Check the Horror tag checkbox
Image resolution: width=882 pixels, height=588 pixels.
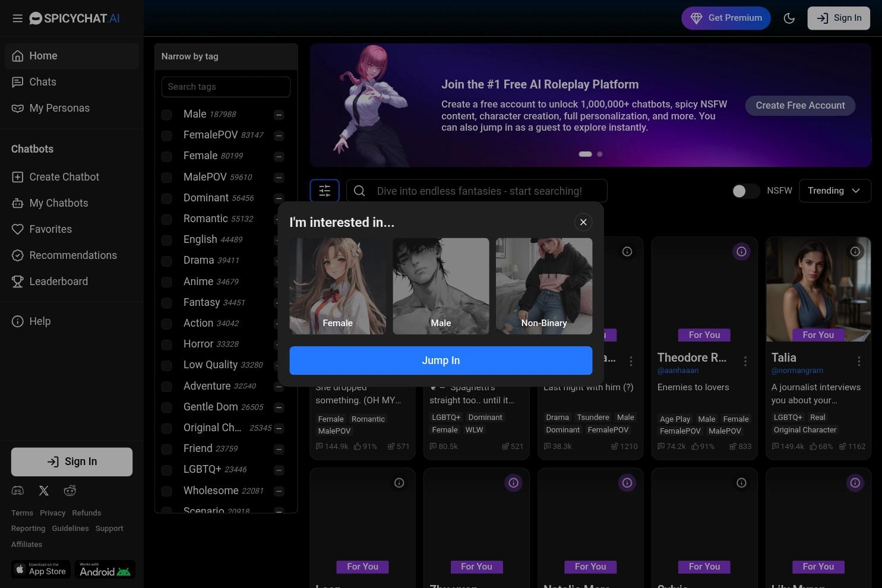[167, 344]
